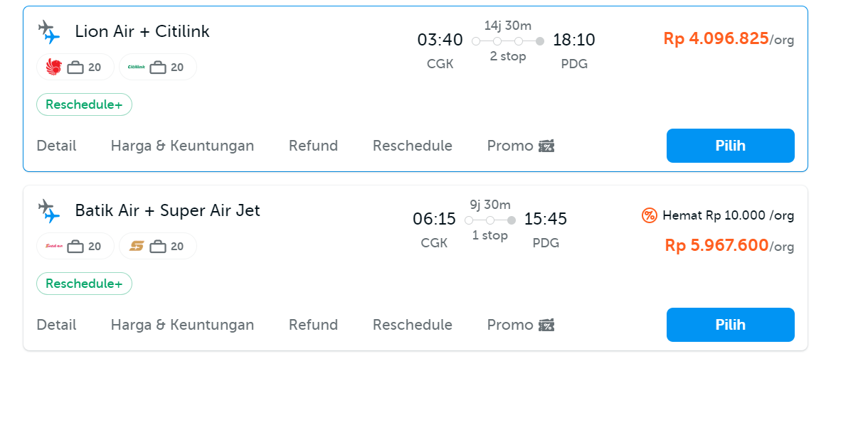
Task: Show Refund info for Lion Air + Citilink
Action: [x=313, y=146]
